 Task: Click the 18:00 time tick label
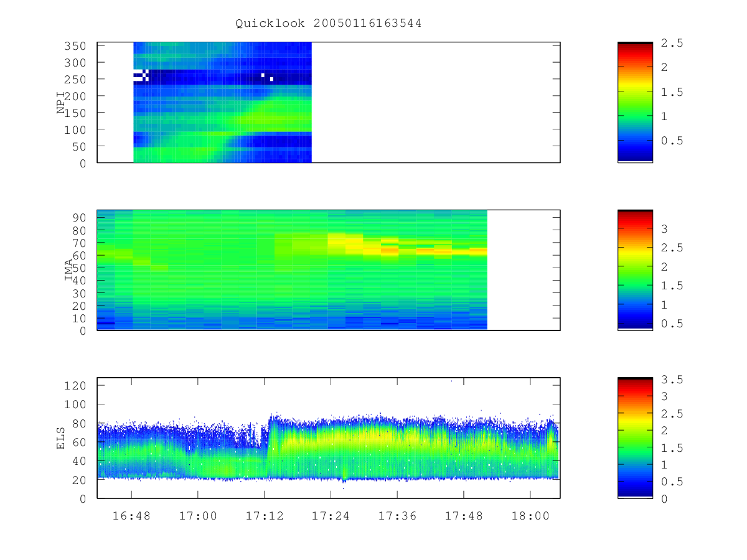click(x=530, y=516)
